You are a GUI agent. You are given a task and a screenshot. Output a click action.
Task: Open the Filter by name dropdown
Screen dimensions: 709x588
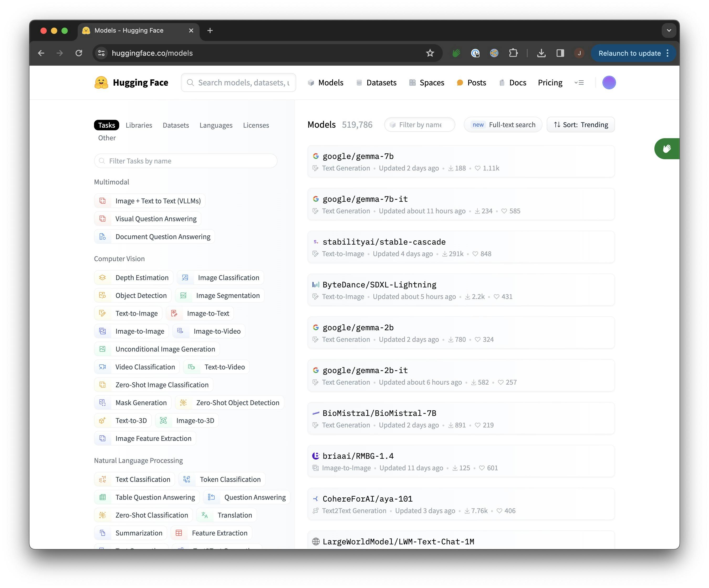tap(419, 124)
